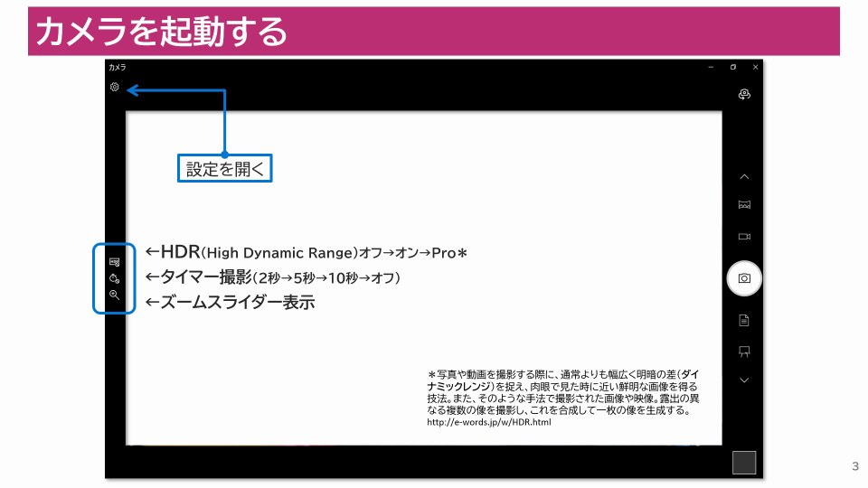Switch cameras using the change camera icon
Image resolution: width=868 pixels, height=488 pixels.
[744, 94]
